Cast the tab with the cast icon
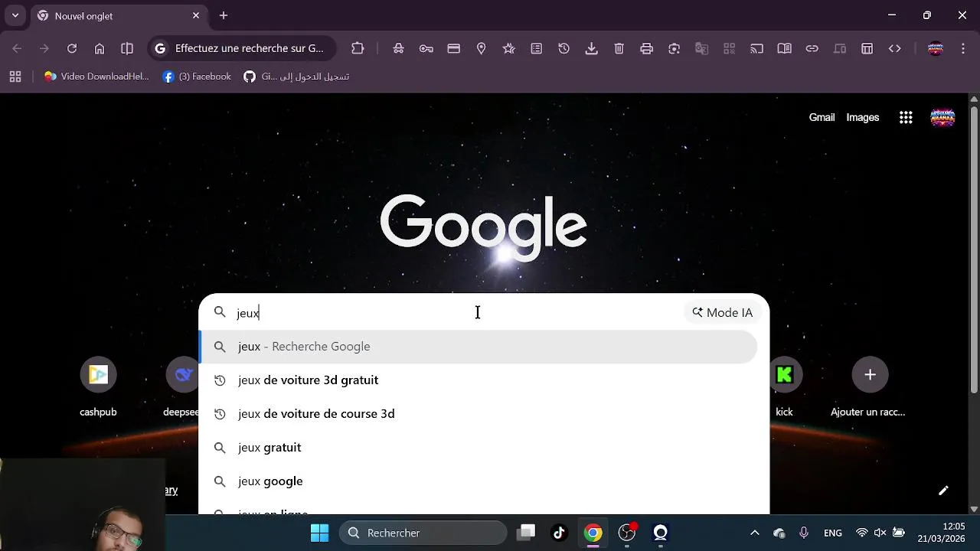The image size is (980, 551). click(757, 48)
